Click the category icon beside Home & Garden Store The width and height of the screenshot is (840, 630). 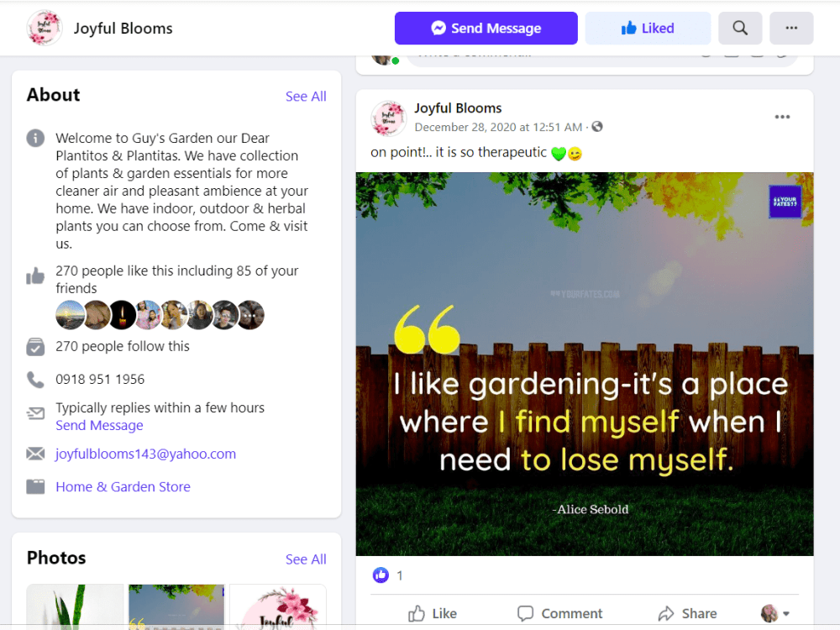(x=35, y=486)
